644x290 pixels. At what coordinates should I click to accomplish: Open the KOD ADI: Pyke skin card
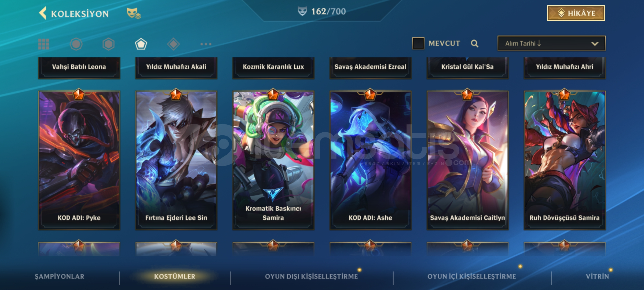coord(79,160)
